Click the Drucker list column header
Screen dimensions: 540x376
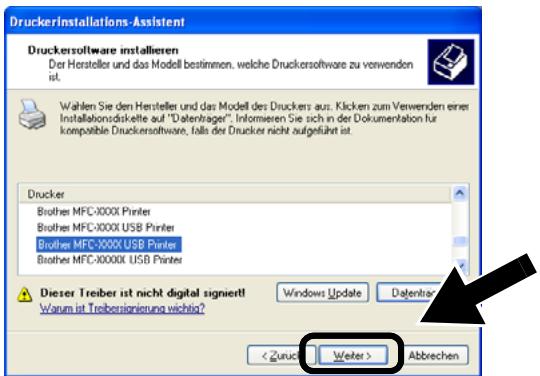pos(235,194)
